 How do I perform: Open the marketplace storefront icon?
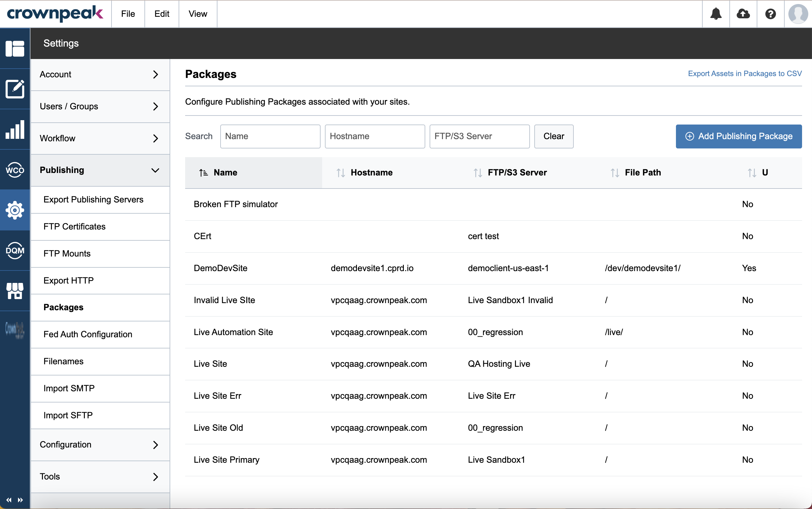pos(15,291)
